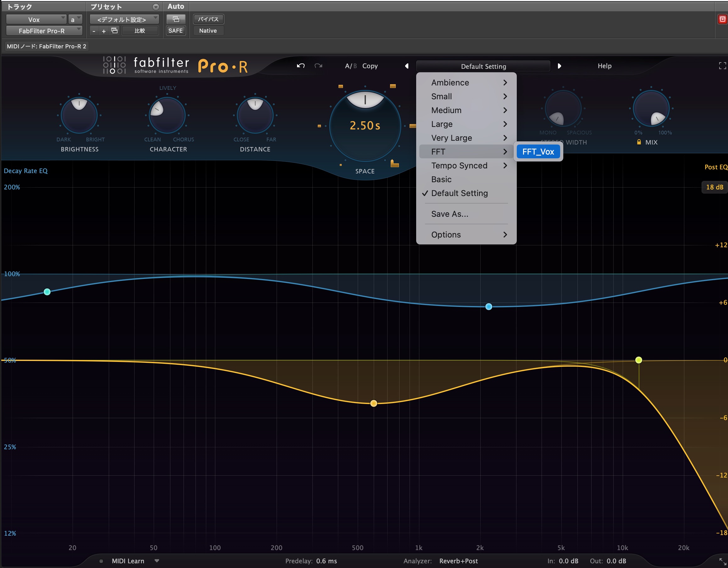Open the Analyzer Reverb+Post mode dropdown

coord(458,561)
